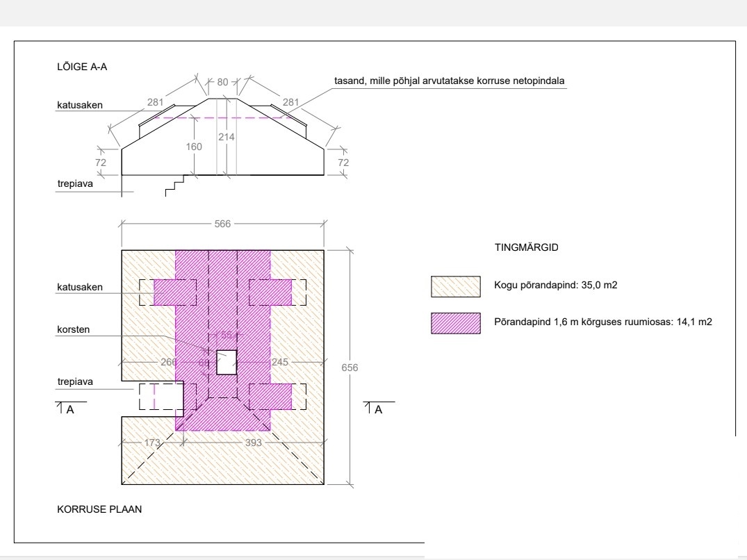Select the KORRUSE PLAAN title

pos(99,509)
